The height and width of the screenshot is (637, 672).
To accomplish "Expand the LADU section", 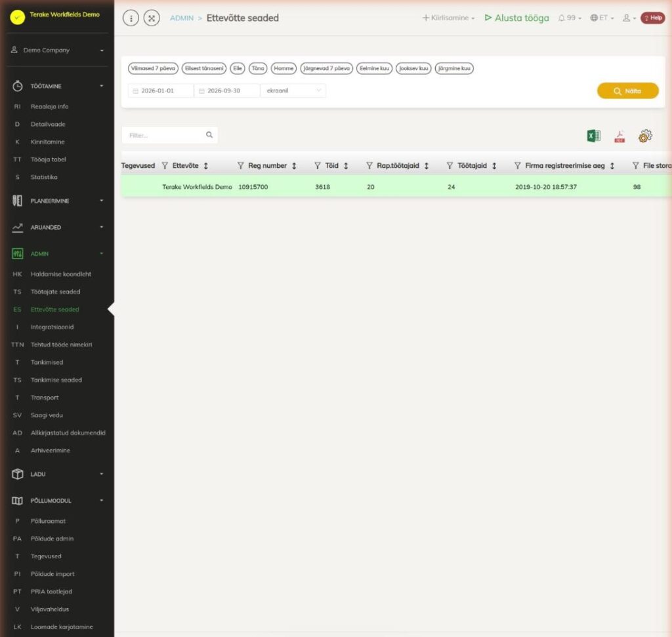I will [58, 474].
